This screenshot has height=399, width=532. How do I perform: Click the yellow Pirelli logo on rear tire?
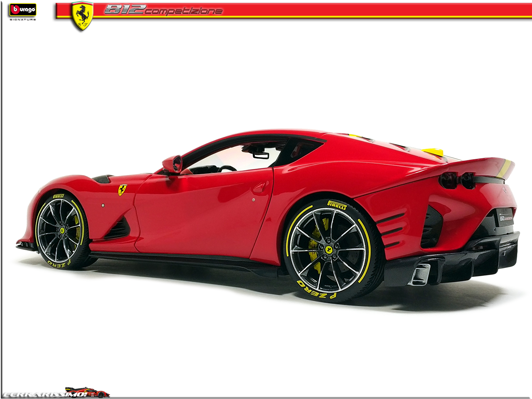coord(337,204)
